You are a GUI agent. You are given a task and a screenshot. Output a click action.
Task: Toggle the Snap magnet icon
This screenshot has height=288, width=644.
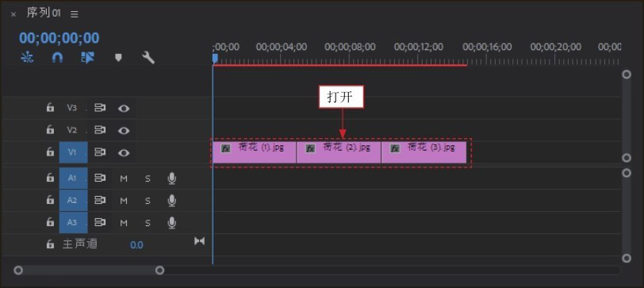click(x=57, y=57)
